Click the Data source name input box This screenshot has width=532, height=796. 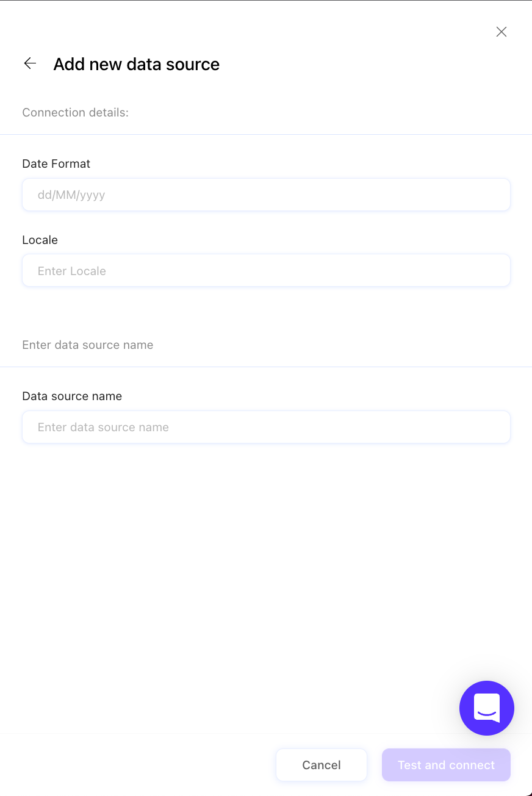coord(266,427)
